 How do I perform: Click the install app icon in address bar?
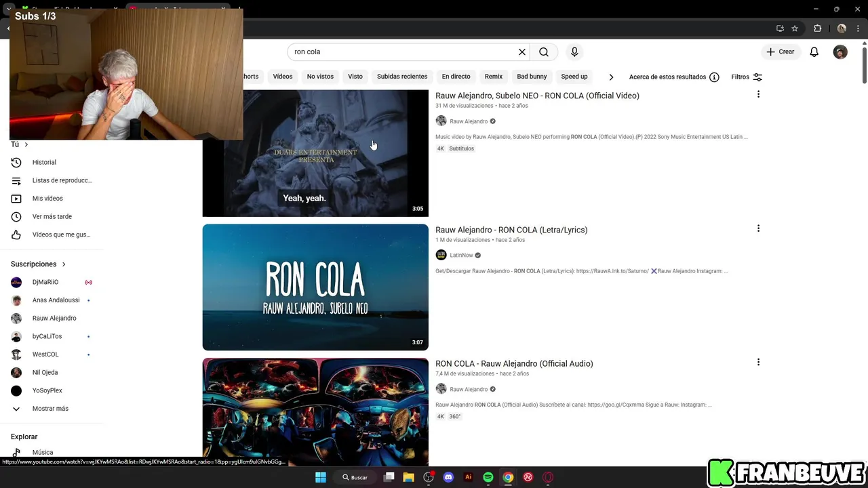(780, 28)
